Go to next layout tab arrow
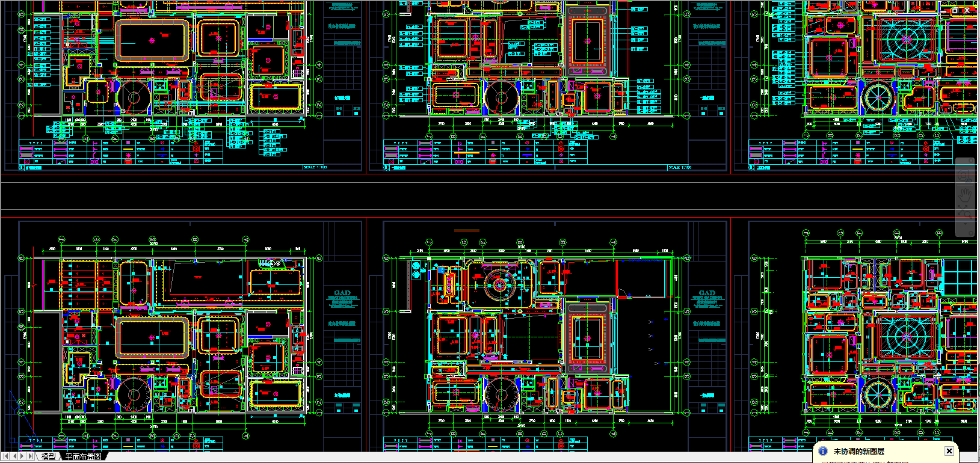The height and width of the screenshot is (463, 980). point(22,456)
